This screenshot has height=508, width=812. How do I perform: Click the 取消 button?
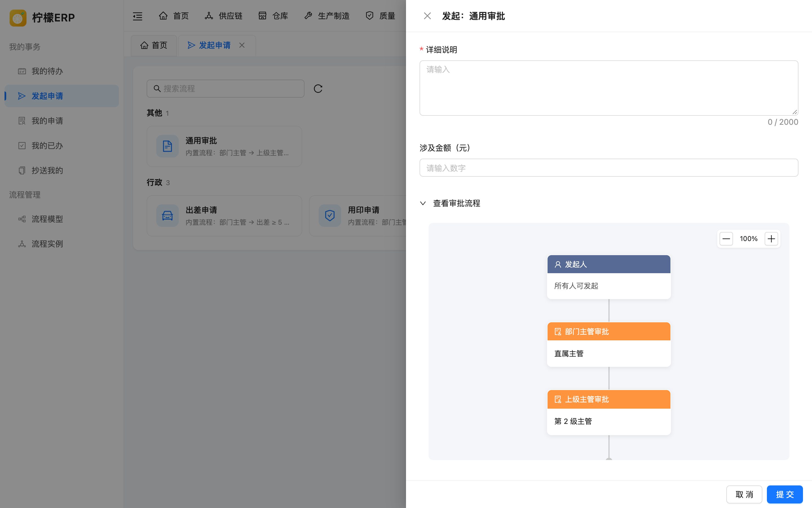pos(744,494)
